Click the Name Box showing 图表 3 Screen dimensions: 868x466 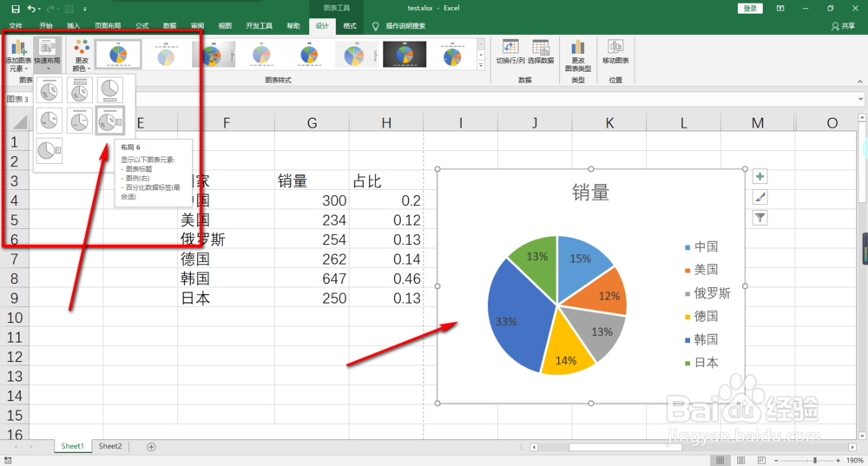tap(18, 99)
